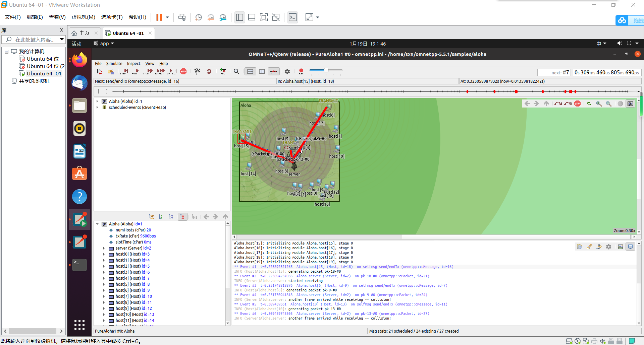Open the find magnifier in main toolbar
The width and height of the screenshot is (644, 345).
[236, 71]
